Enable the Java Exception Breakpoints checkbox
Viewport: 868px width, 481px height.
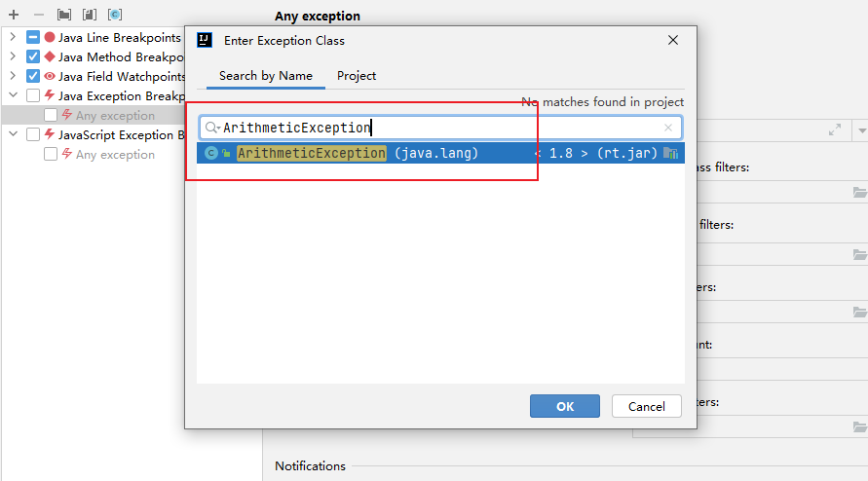pos(33,95)
